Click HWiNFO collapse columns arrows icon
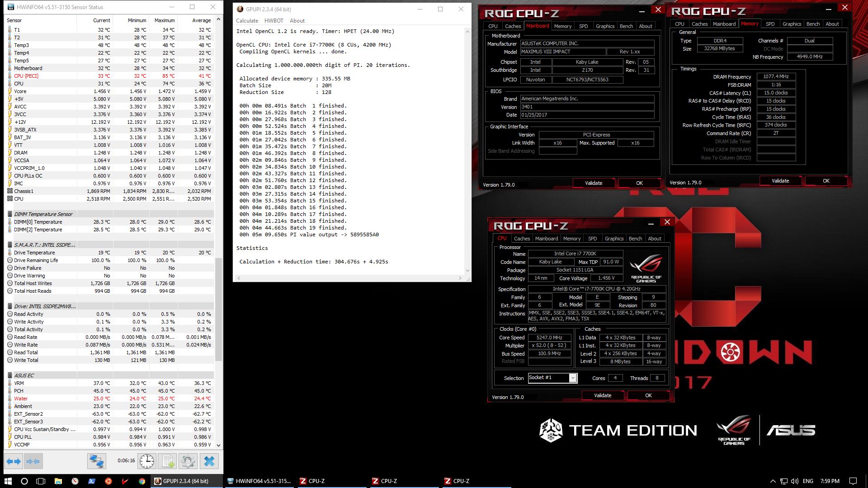868x488 pixels. [x=33, y=461]
